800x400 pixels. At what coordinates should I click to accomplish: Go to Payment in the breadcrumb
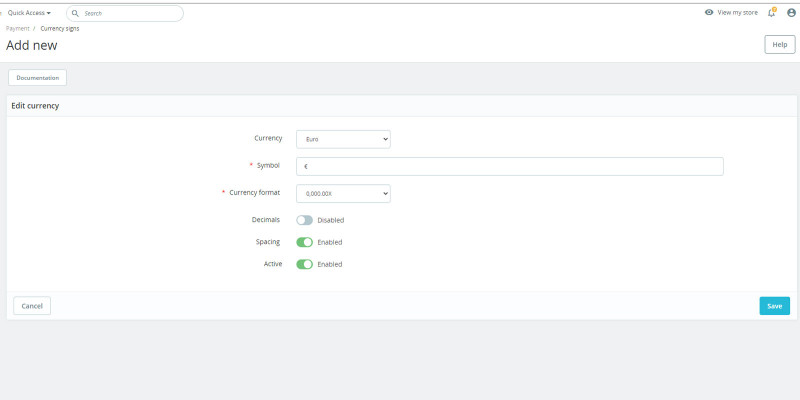[x=17, y=29]
